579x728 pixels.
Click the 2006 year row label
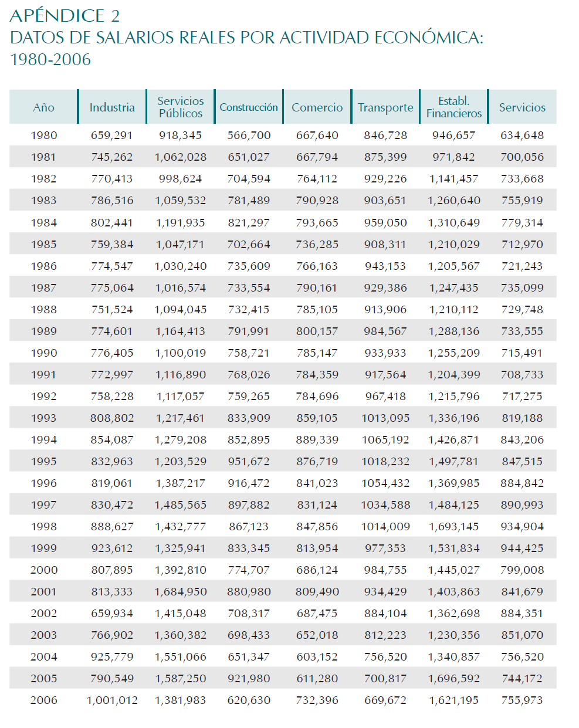point(44,700)
